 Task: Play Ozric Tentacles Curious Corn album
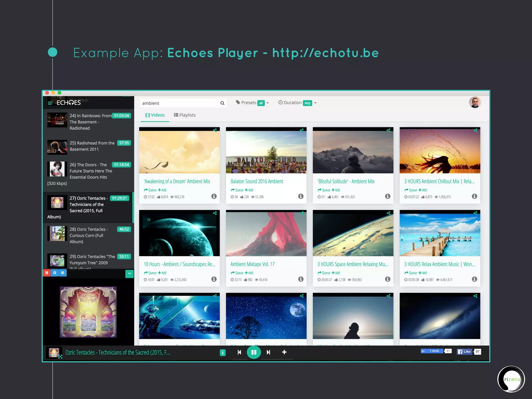coord(88,235)
